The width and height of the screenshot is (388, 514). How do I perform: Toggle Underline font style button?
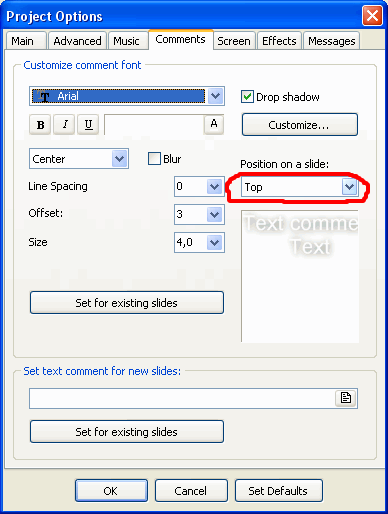point(88,125)
